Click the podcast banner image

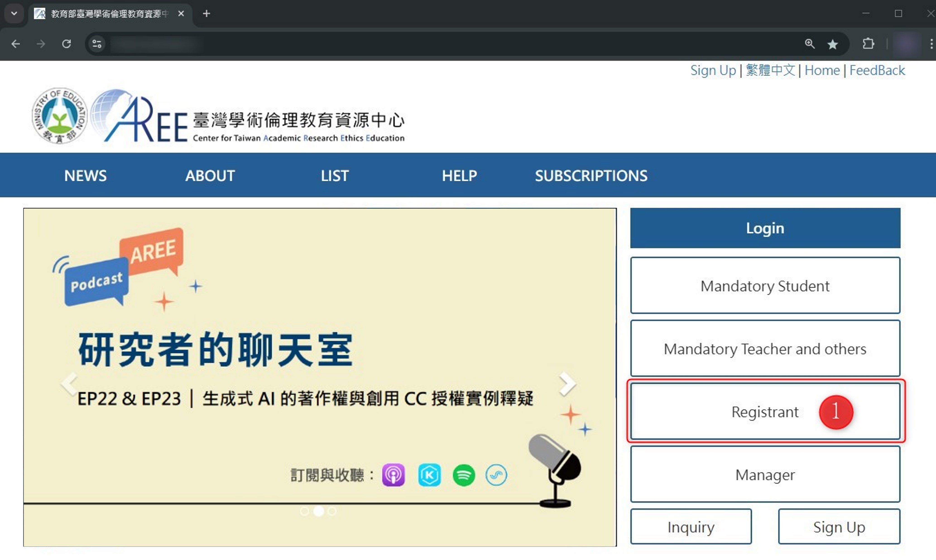point(320,377)
